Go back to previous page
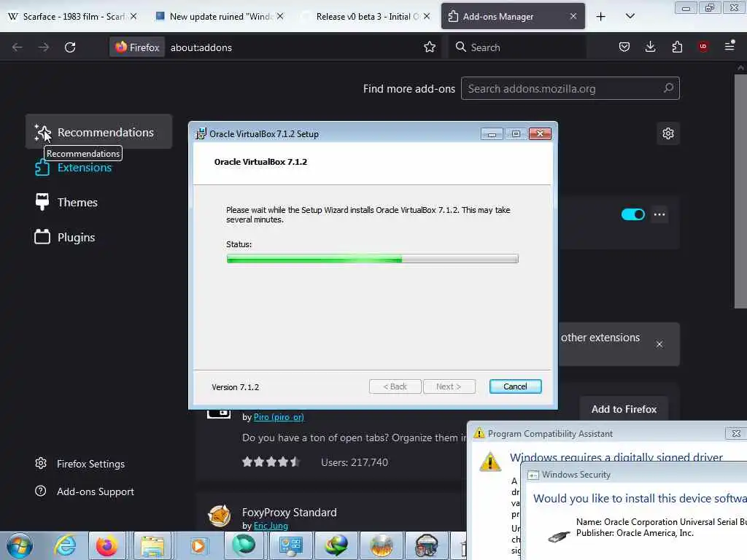Image resolution: width=747 pixels, height=560 pixels. pos(18,47)
